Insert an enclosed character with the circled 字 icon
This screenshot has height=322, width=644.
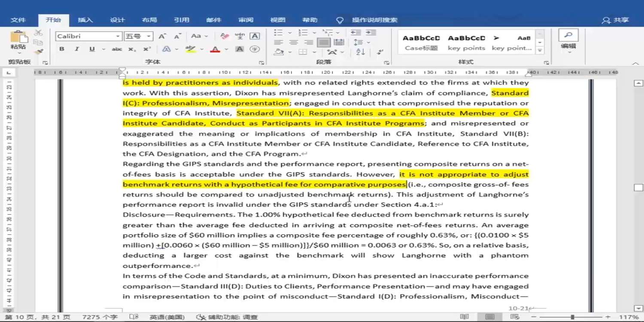(255, 49)
